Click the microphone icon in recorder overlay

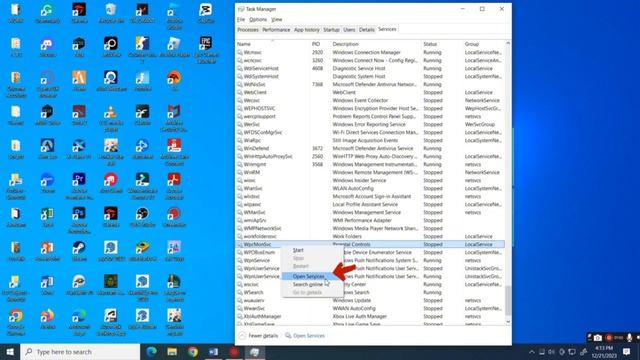(629, 338)
